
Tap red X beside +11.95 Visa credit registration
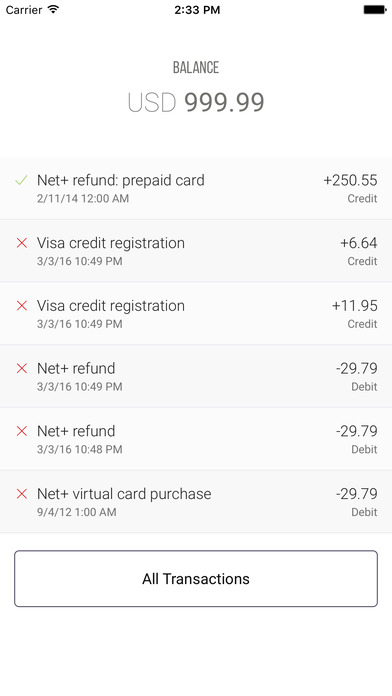[x=22, y=305]
